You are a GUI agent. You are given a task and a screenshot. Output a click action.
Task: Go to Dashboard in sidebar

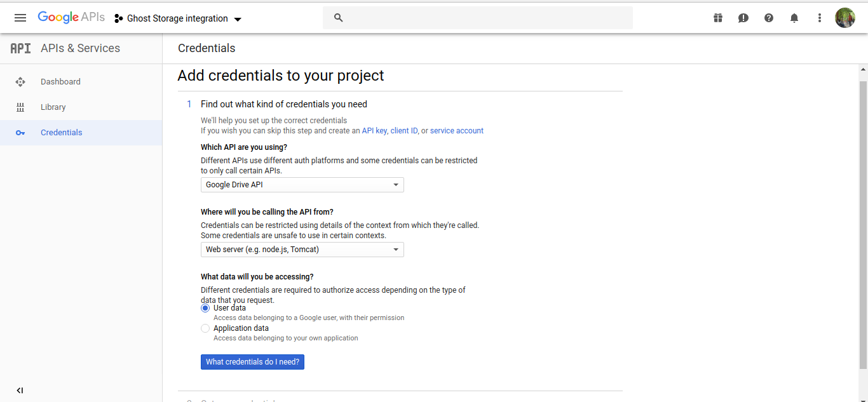60,82
